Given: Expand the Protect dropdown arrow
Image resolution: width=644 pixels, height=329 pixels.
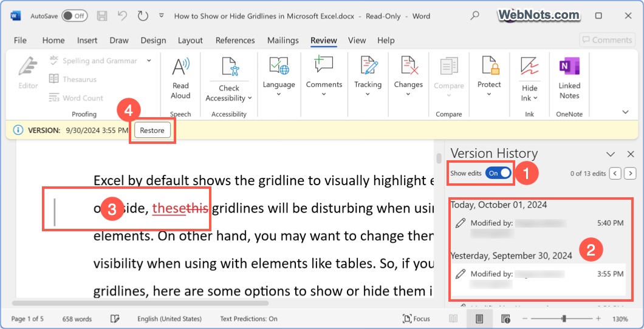Looking at the screenshot, I should coord(489,94).
